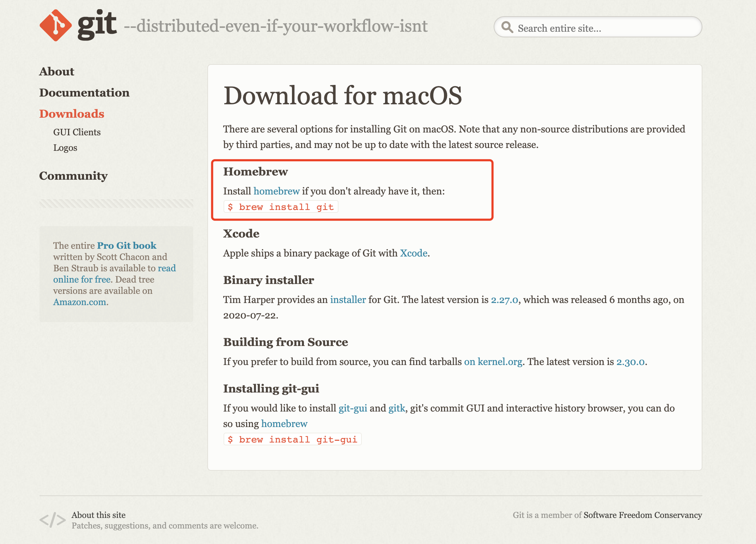756x544 pixels.
Task: Click the code brackets footer icon
Action: coord(53,520)
